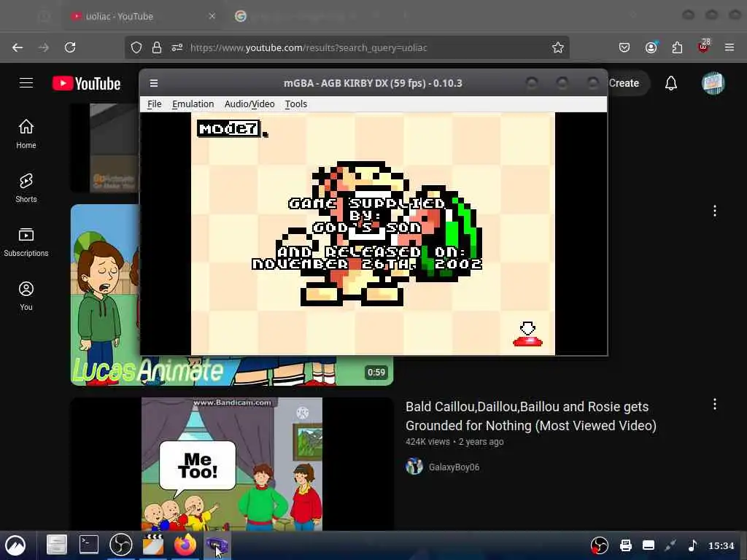The height and width of the screenshot is (560, 747).
Task: Click the uBlock extension icon with badge
Action: coord(704,46)
